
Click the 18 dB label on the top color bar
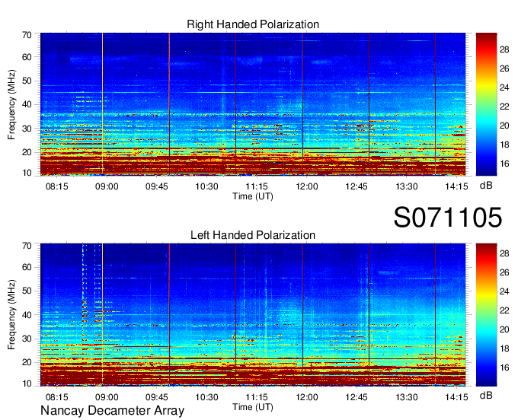point(504,145)
